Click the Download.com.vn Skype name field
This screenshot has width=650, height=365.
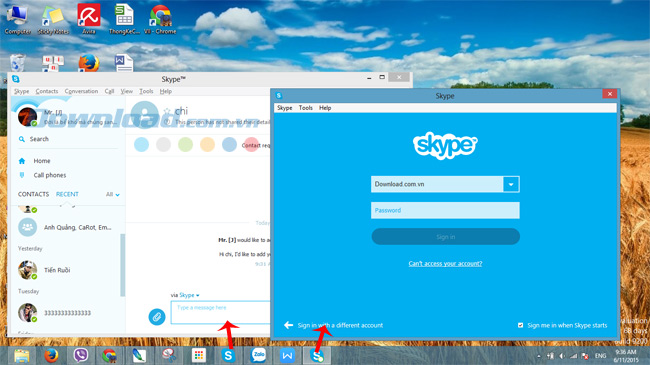click(x=437, y=184)
